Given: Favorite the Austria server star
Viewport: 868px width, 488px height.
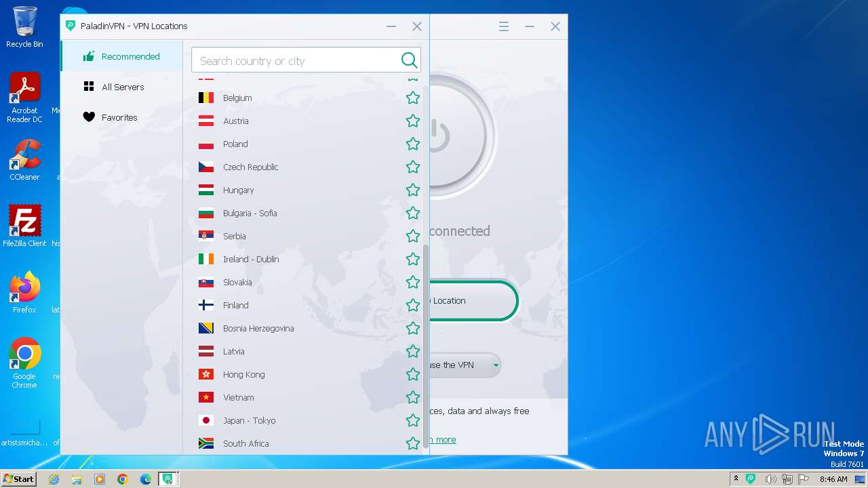Looking at the screenshot, I should point(412,121).
